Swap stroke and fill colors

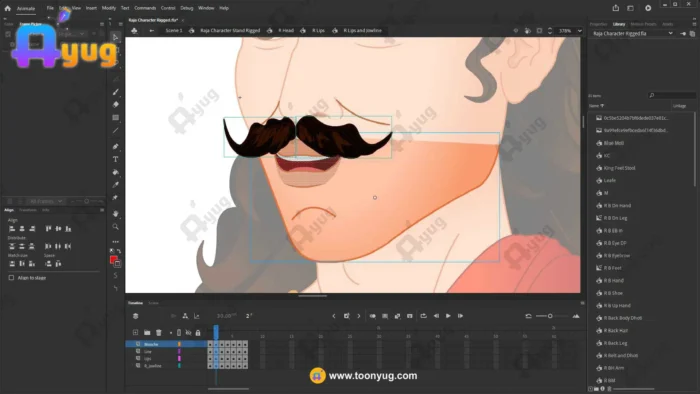coord(119,251)
